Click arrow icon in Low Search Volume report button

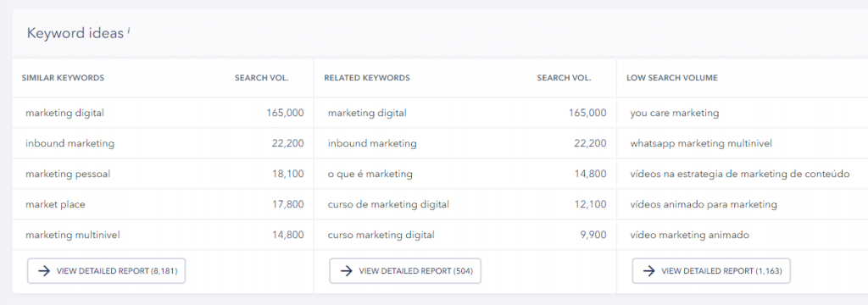tap(648, 270)
